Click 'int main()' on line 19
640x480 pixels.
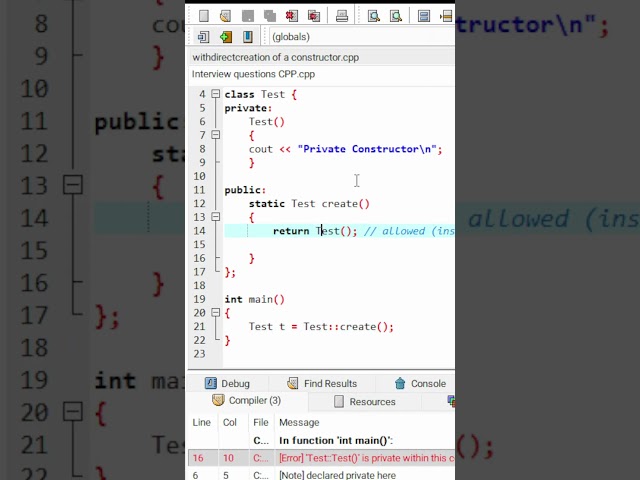pyautogui.click(x=254, y=299)
